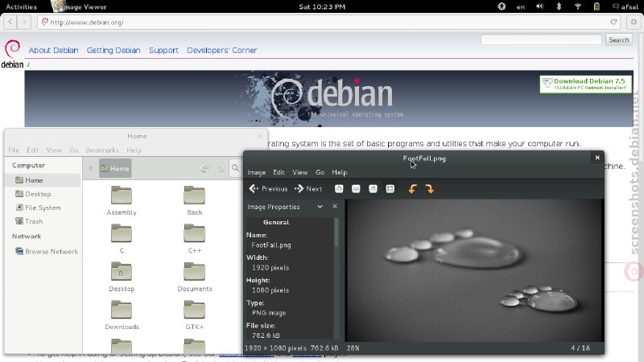Reload the Debian web page

tap(613, 23)
